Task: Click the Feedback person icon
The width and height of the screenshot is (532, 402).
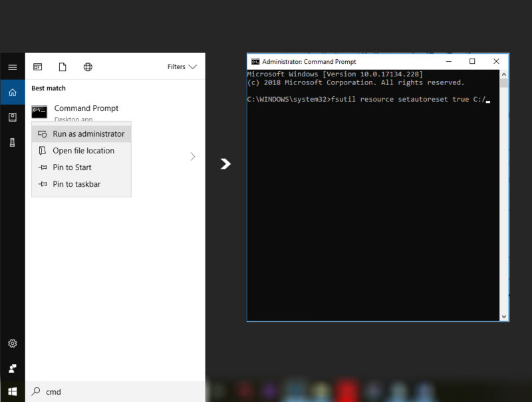Action: coord(12,367)
